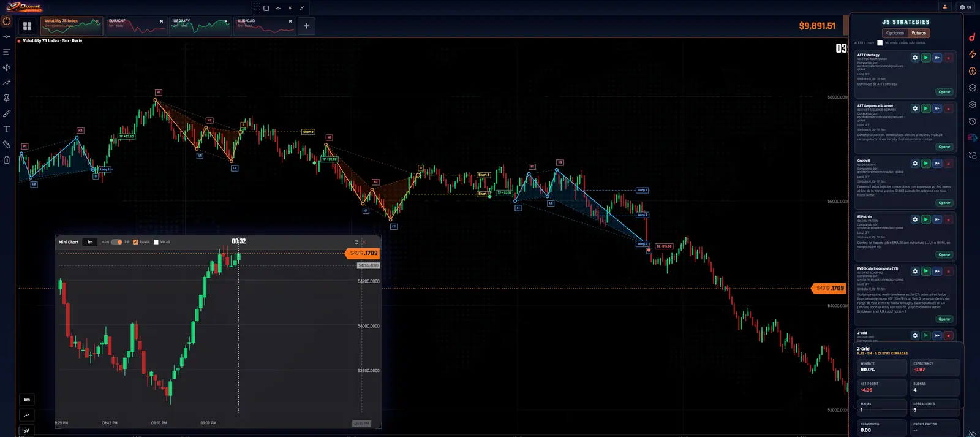Screen dimensions: 980x437
Task: Click the trash delete drawings icon
Action: click(7, 160)
